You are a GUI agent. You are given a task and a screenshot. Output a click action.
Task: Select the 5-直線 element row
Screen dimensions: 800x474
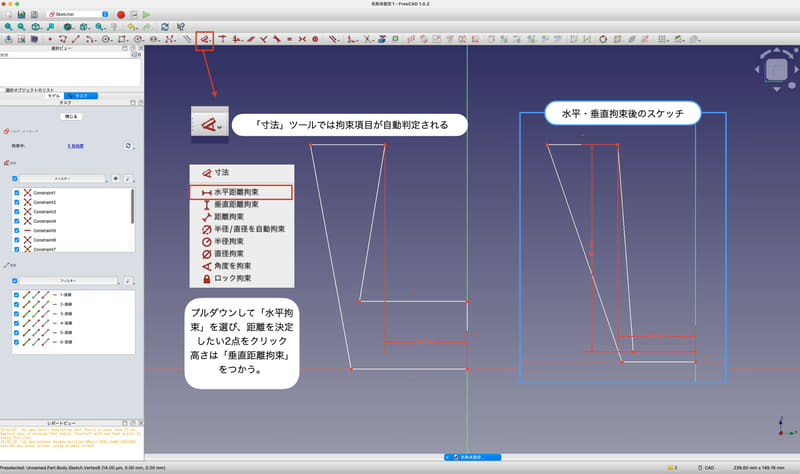73,333
